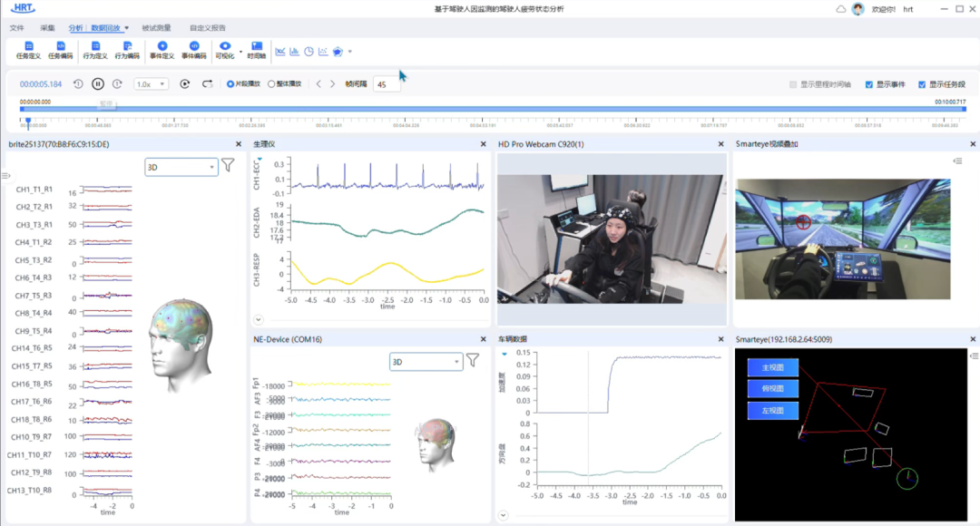Open the 自定义报告 custom report menu
This screenshot has height=526, width=980.
point(208,28)
